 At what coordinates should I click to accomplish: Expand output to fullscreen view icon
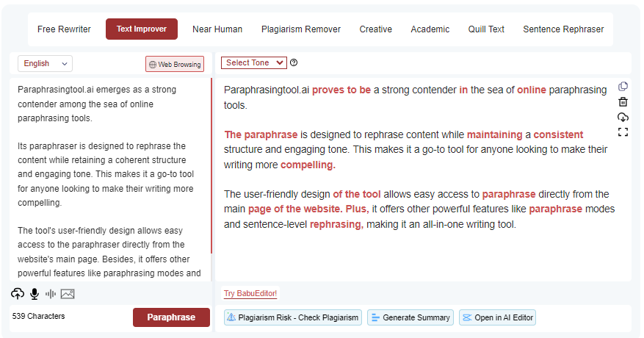(623, 132)
